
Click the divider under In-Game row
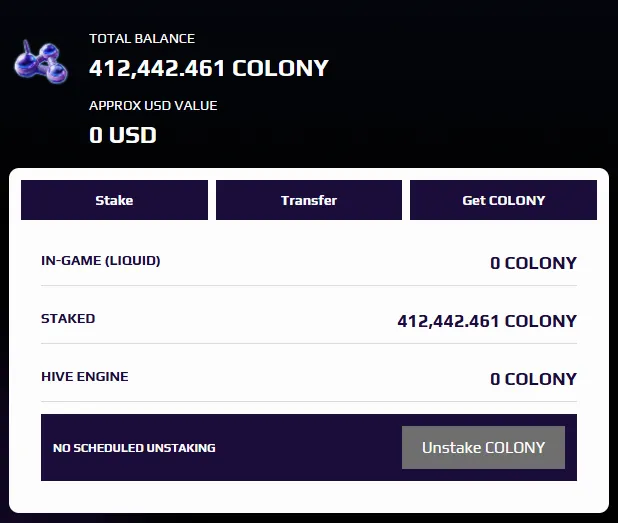click(x=309, y=285)
